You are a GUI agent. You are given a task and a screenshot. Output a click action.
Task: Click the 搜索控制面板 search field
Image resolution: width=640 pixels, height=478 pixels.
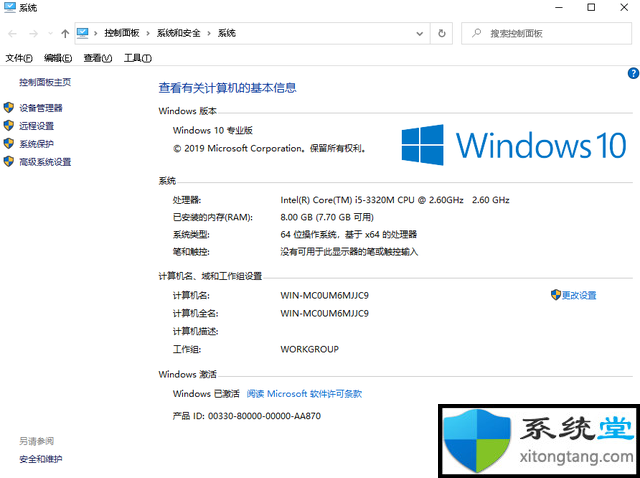[x=547, y=33]
